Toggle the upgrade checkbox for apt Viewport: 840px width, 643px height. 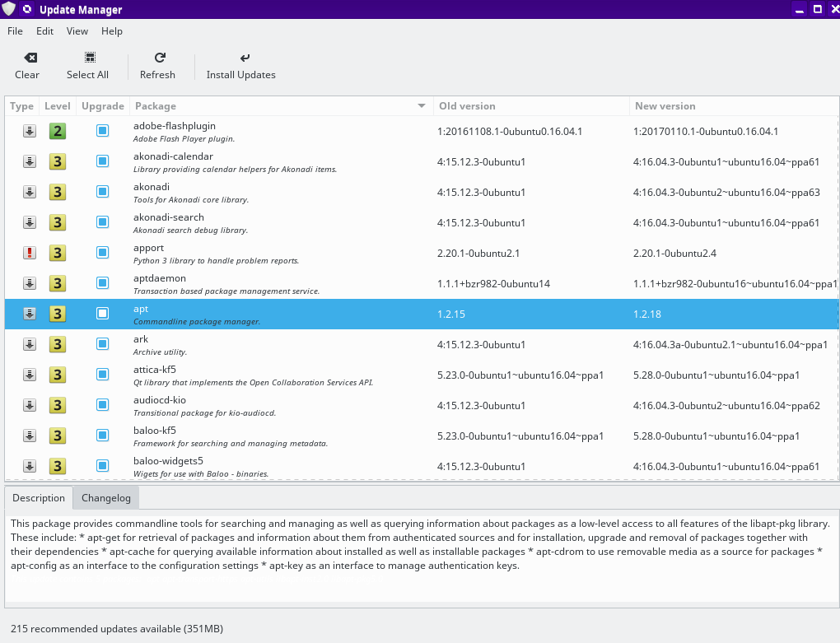pos(103,314)
